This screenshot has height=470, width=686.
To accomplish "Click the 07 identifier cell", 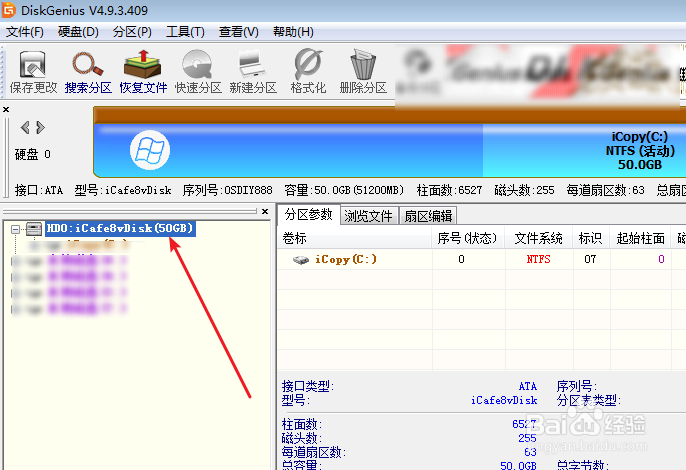I will click(590, 260).
